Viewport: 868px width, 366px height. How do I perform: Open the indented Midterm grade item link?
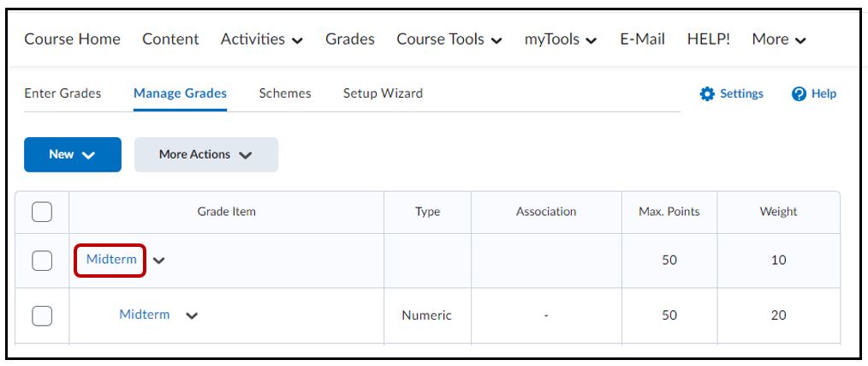tap(144, 315)
